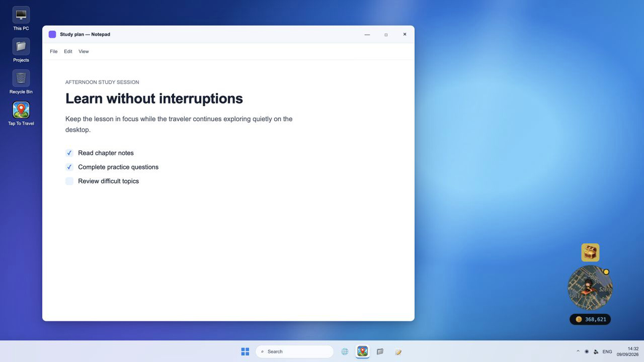Click the circular record tray icon
The width and height of the screenshot is (644, 362).
tap(587, 352)
